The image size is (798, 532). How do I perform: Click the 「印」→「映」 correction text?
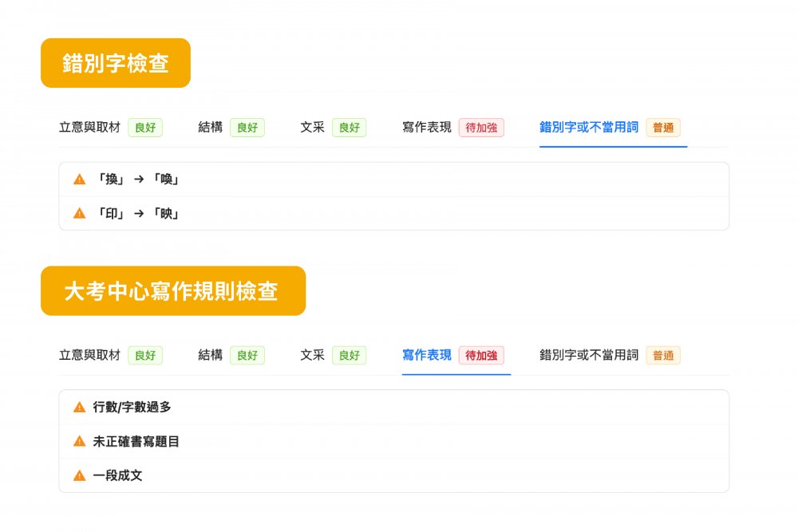136,213
